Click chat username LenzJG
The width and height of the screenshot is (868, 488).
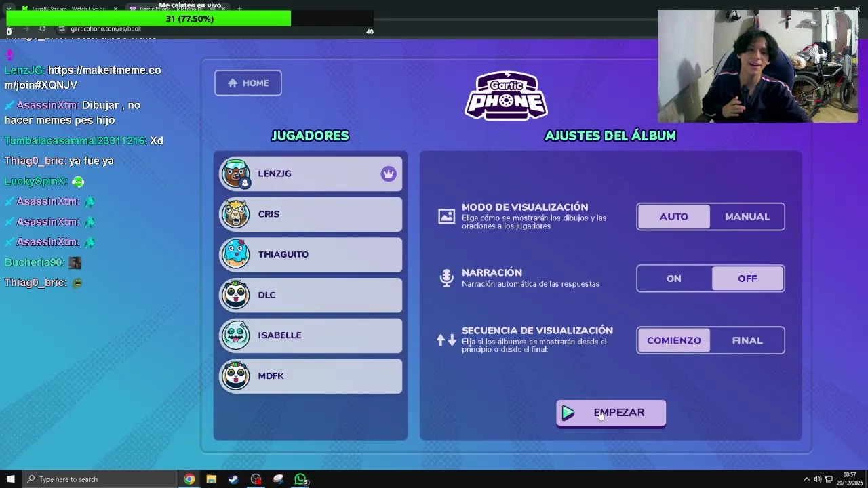tap(24, 70)
